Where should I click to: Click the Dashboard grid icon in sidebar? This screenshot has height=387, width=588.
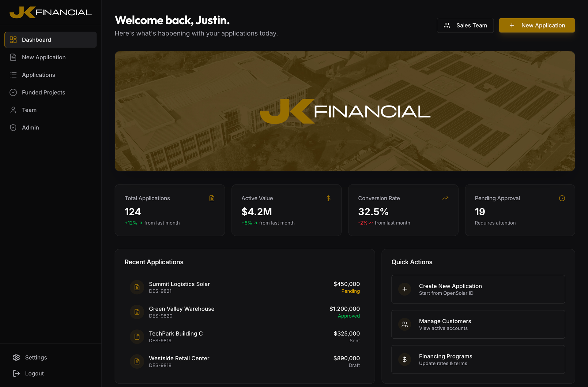13,40
